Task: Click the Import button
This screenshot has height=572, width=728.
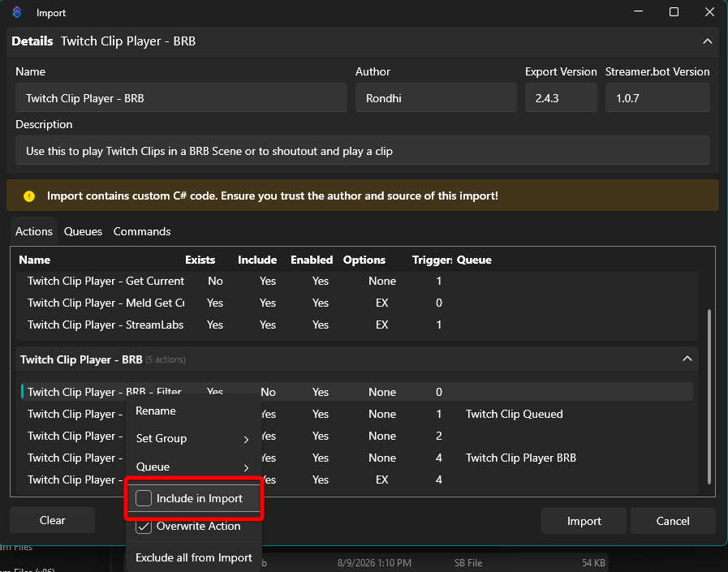Action: pyautogui.click(x=584, y=521)
